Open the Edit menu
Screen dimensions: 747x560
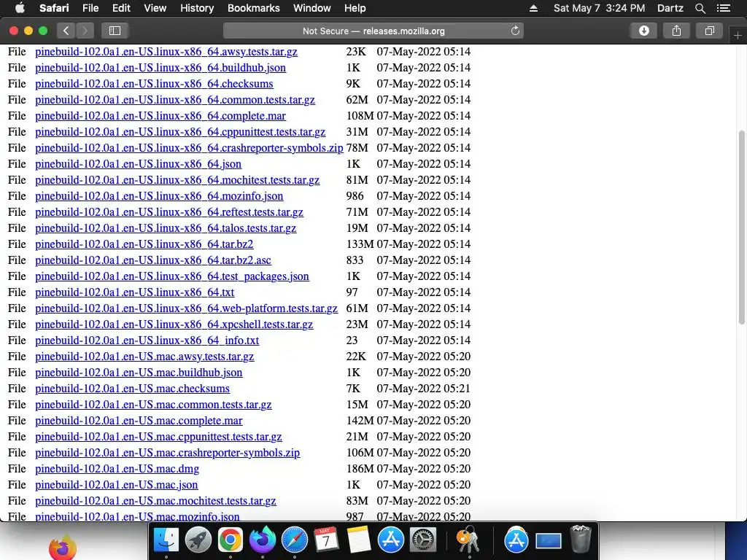tap(121, 8)
